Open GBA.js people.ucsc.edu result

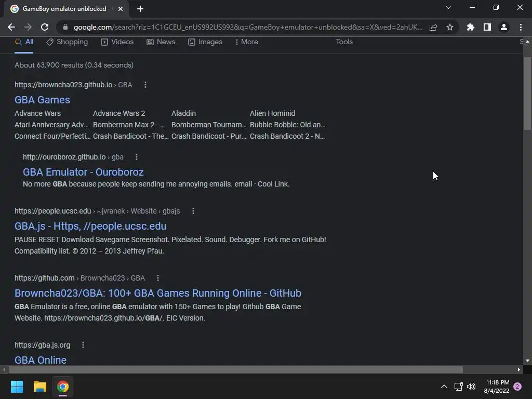90,226
